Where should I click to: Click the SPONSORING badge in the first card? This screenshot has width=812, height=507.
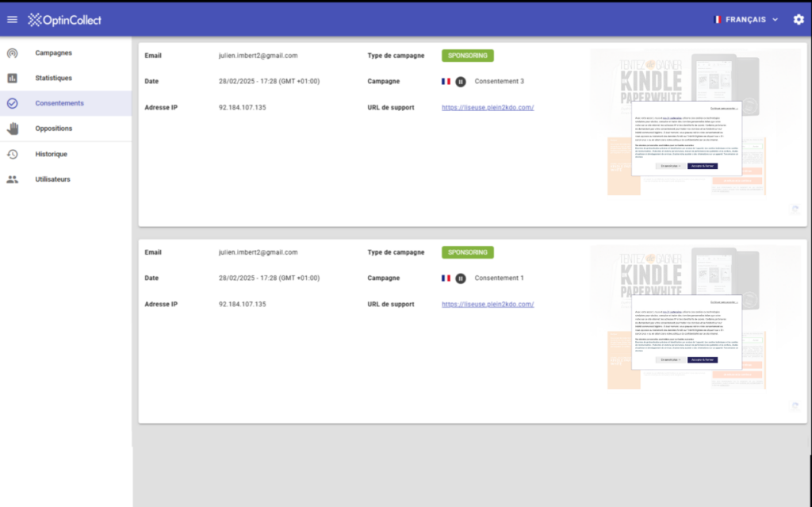point(467,56)
